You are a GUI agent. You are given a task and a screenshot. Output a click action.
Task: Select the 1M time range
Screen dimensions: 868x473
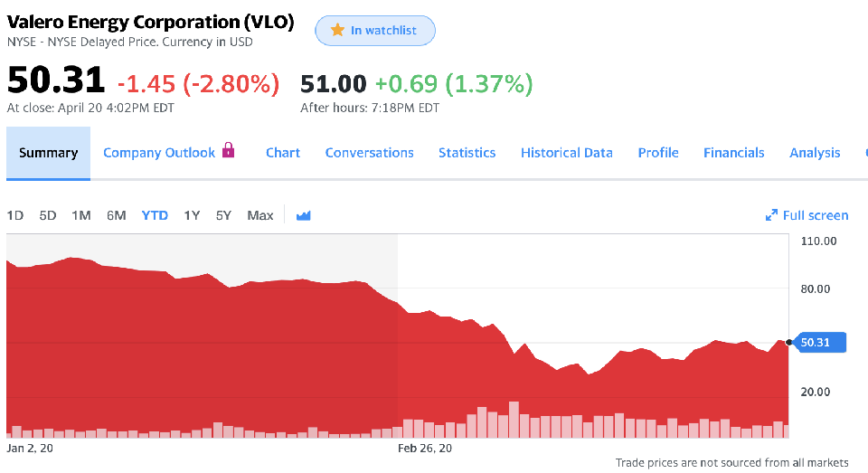tap(81, 215)
